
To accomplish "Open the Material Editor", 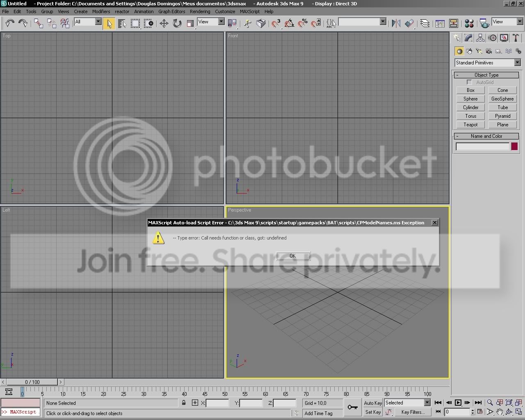I will point(470,23).
